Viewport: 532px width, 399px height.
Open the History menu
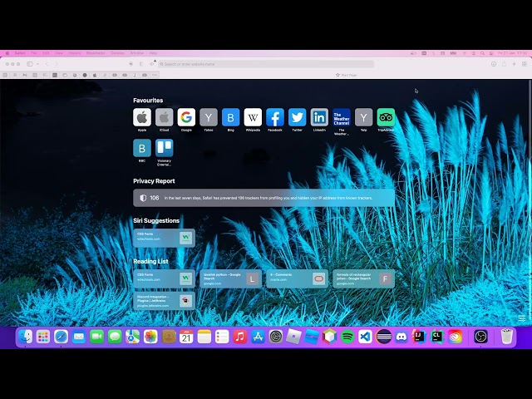pos(75,53)
